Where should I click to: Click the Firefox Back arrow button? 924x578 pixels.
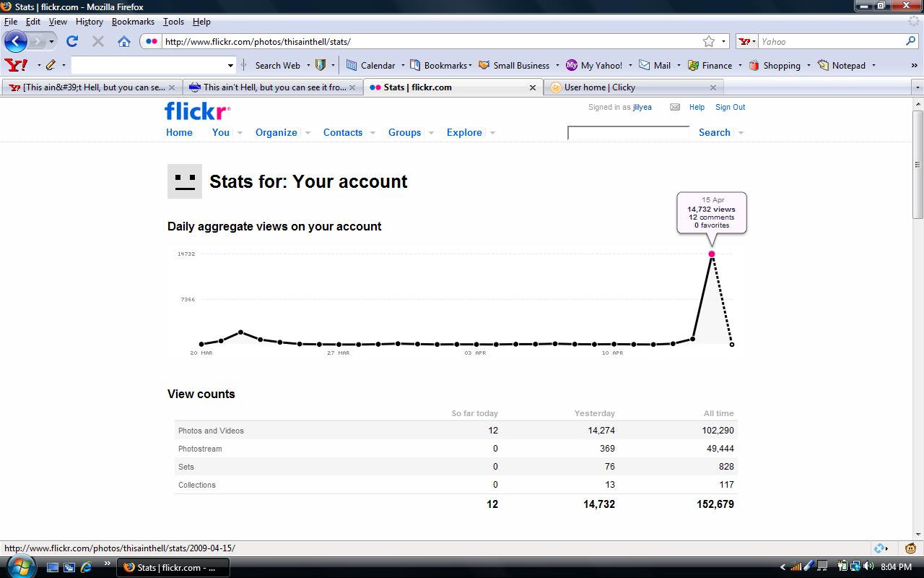(x=16, y=41)
